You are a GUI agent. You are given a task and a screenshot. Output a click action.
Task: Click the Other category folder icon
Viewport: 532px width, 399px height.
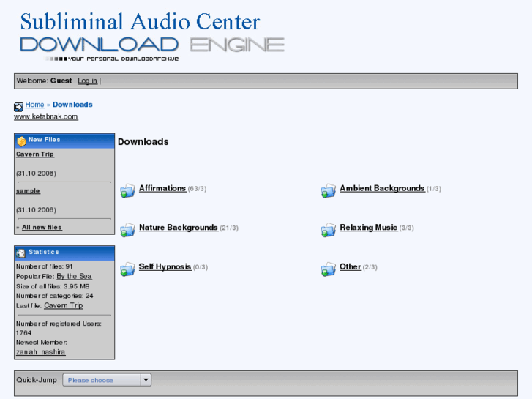pyautogui.click(x=329, y=269)
